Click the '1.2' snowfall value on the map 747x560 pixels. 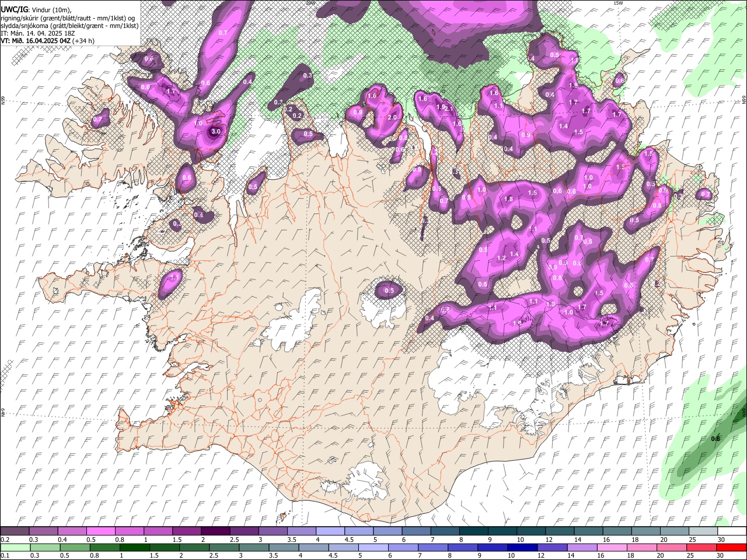501,258
